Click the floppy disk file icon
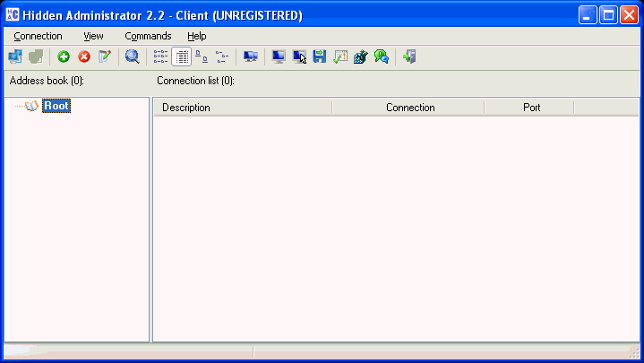644x363 pixels. tap(320, 56)
